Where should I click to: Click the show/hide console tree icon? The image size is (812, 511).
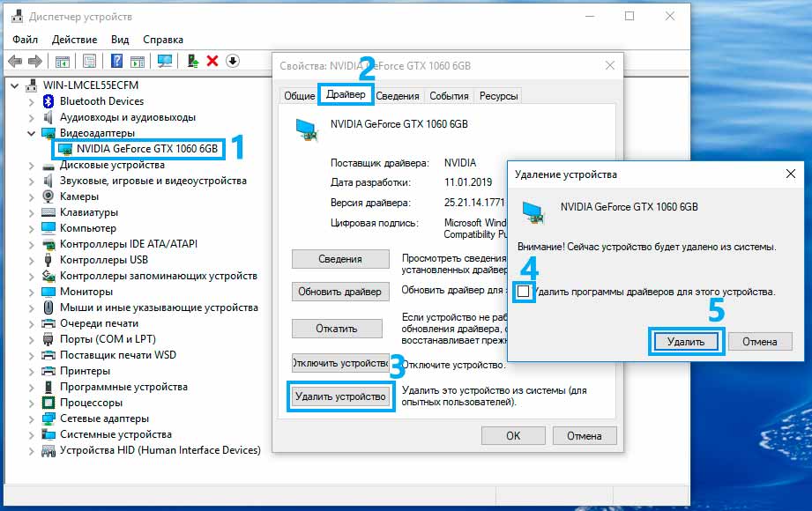62,61
